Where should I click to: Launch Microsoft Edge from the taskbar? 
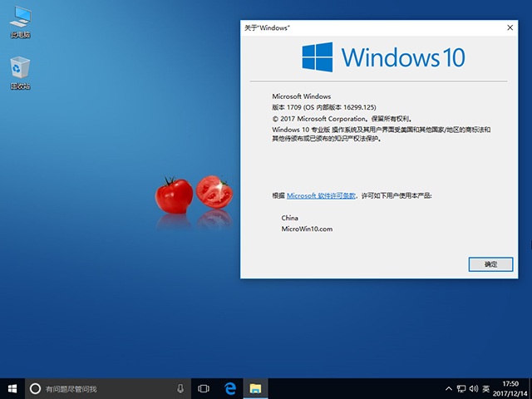click(230, 388)
